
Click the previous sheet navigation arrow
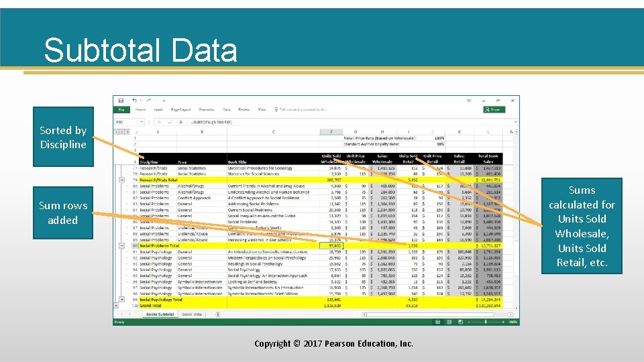(121, 314)
